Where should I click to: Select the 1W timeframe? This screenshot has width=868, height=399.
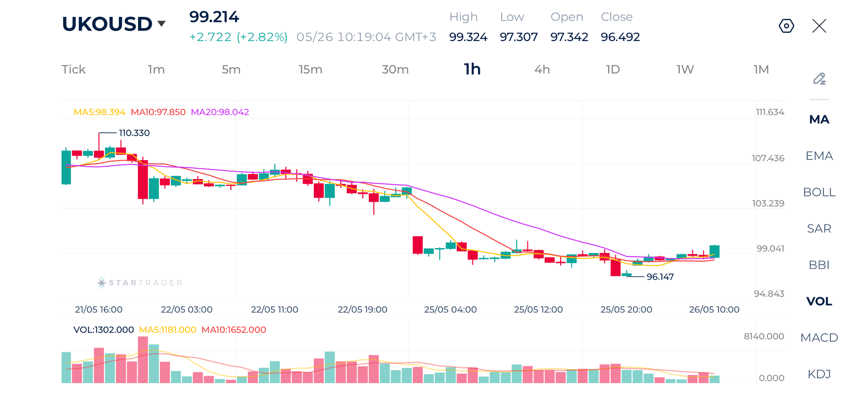click(x=685, y=70)
